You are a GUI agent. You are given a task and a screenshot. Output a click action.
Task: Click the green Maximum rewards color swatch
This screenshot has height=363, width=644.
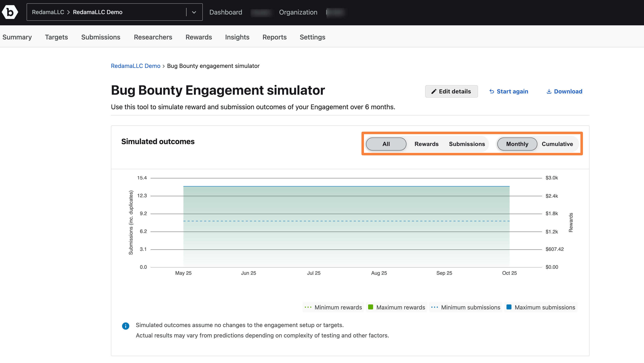370,307
